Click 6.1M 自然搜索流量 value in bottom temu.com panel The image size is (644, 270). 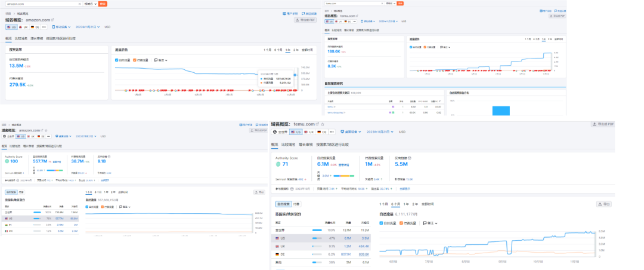tap(323, 164)
